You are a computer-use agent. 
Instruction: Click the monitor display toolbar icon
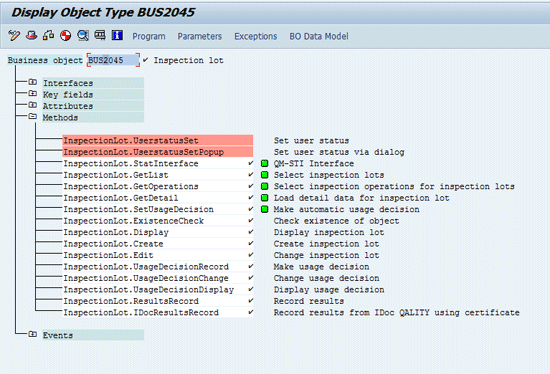click(x=100, y=35)
